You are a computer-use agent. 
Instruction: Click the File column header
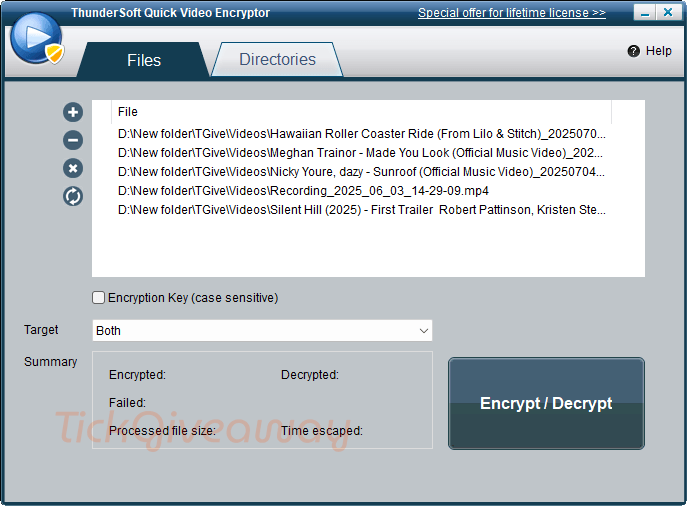click(x=361, y=112)
